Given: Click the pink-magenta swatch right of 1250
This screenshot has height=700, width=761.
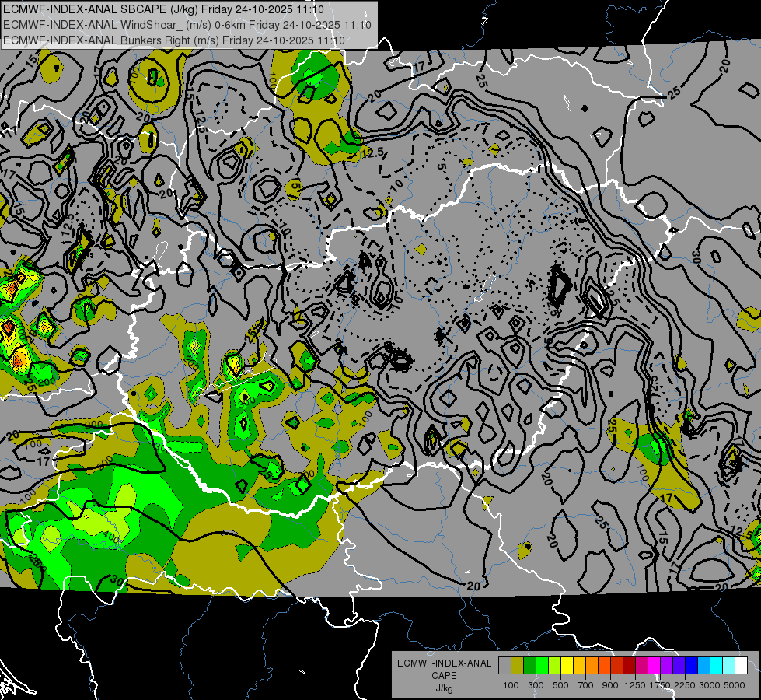Looking at the screenshot, I should pos(641,666).
